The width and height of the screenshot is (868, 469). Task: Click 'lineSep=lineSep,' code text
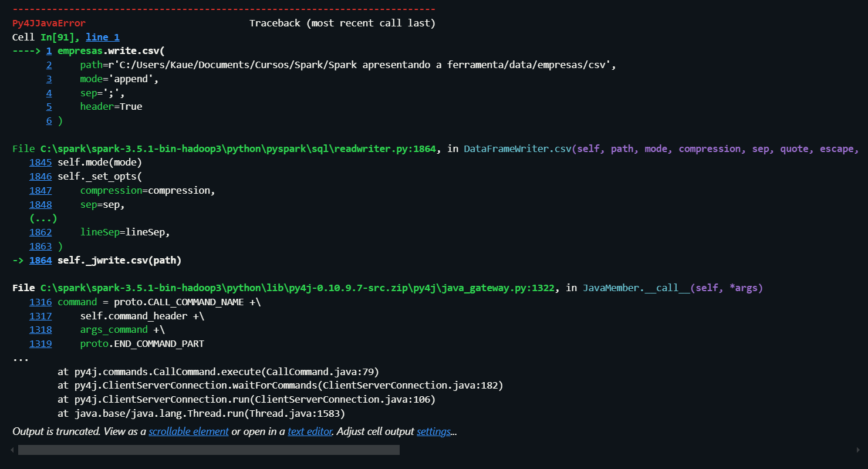tap(125, 232)
